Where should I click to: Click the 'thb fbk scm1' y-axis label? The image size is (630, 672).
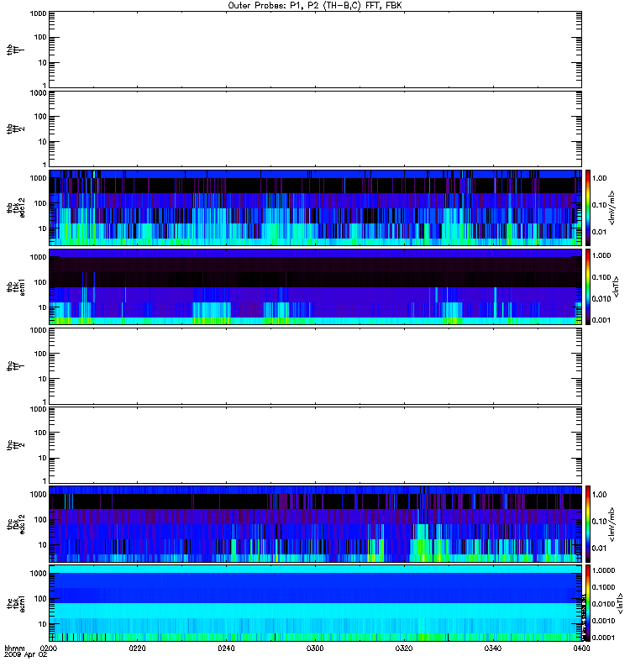tap(16, 286)
